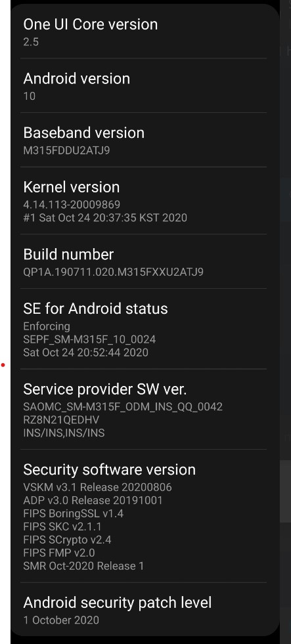This screenshot has height=644, width=291.
Task: Select the KST 2020 kernel build date line
Action: click(105, 218)
